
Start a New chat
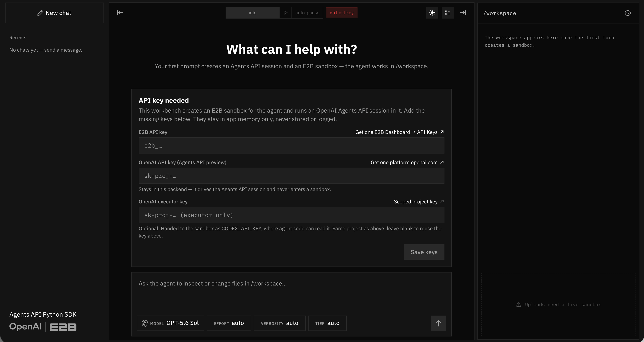54,13
